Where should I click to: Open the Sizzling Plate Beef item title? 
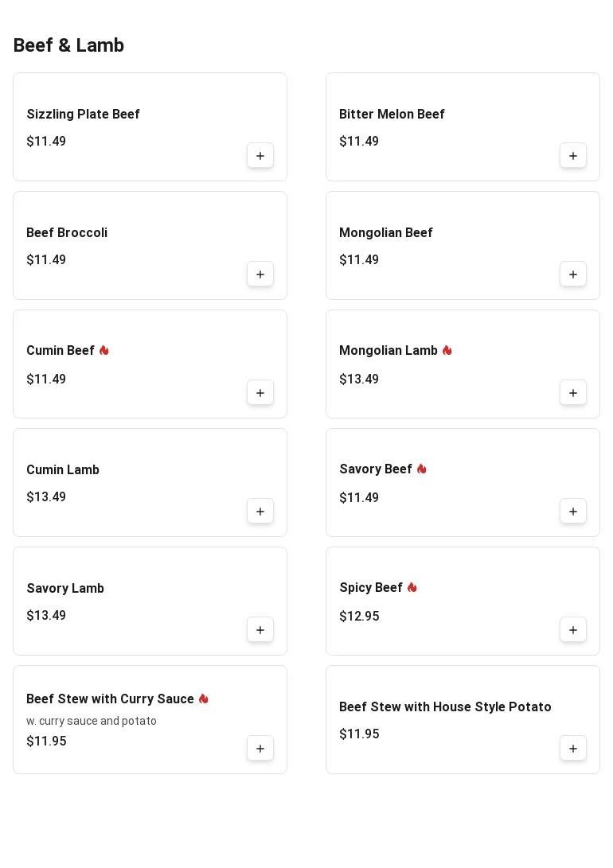[x=83, y=115]
